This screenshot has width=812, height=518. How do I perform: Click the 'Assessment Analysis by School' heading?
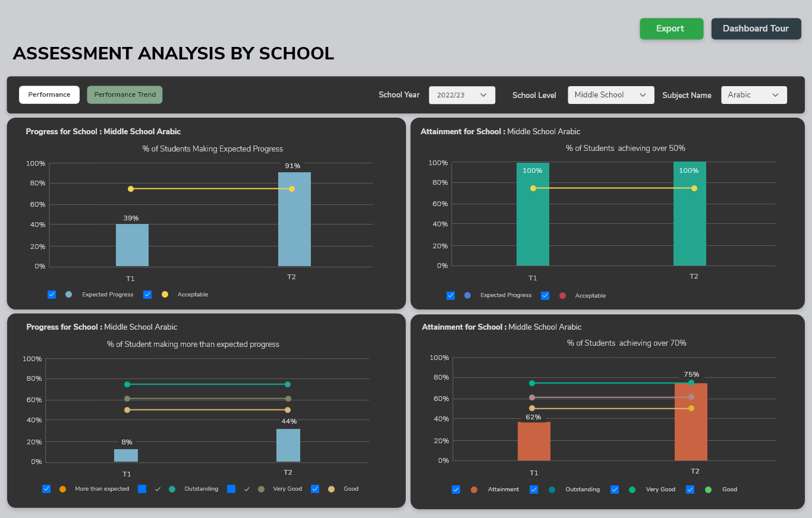tap(174, 53)
